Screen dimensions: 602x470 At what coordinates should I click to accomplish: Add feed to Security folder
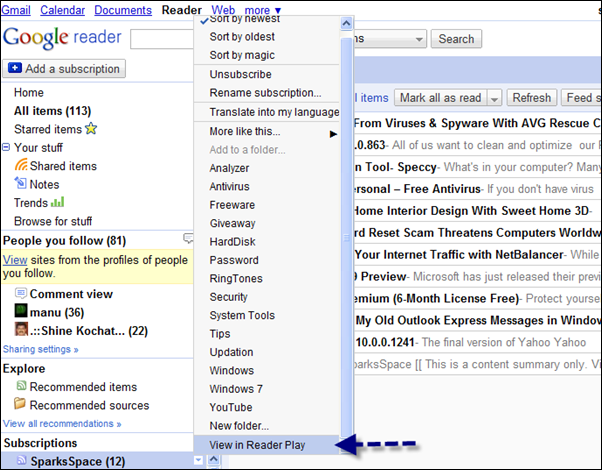pos(228,297)
